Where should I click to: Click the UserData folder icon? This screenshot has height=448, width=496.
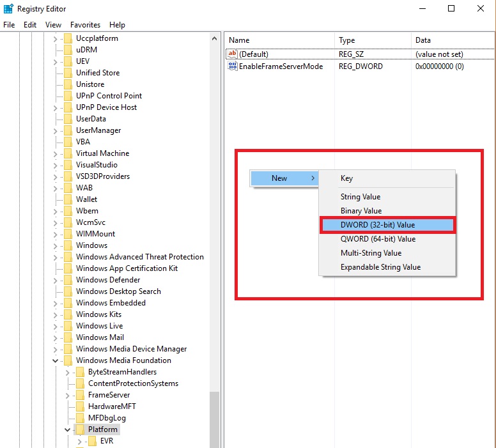[68, 119]
